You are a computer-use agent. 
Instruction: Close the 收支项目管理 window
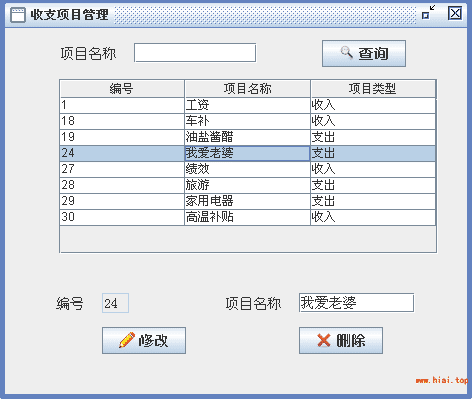click(x=455, y=13)
